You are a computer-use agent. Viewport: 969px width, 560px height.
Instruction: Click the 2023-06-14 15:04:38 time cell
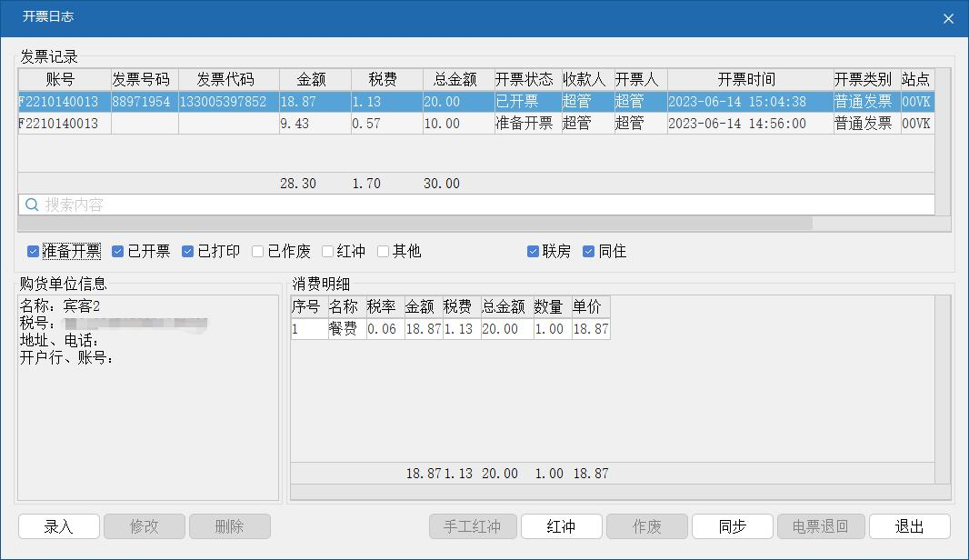(750, 102)
